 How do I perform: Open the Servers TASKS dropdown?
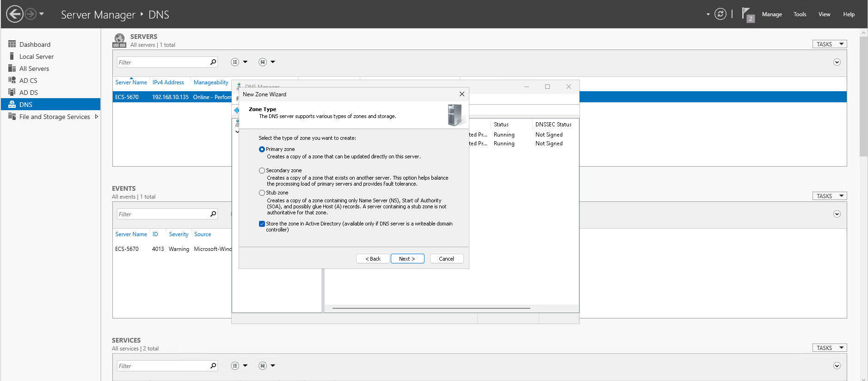[x=829, y=44]
